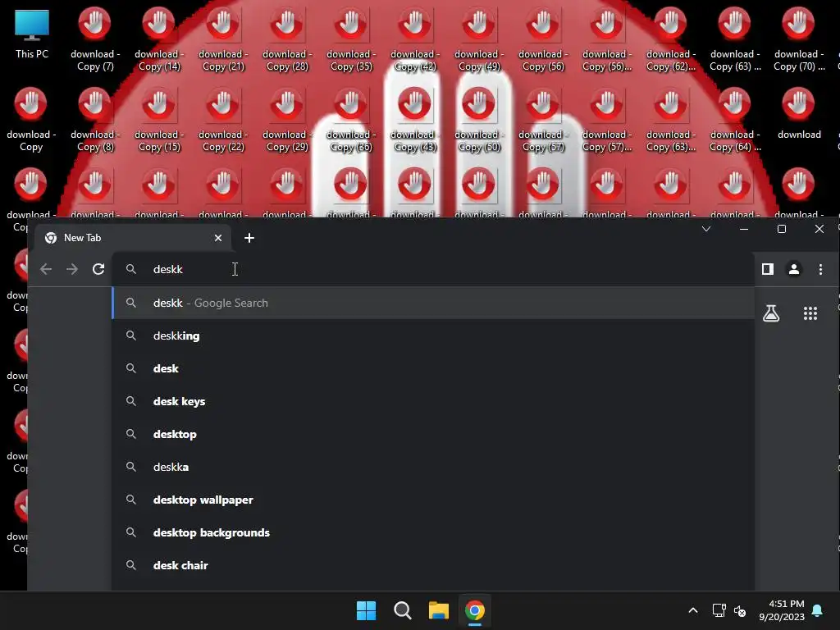
Task: Select the plain 'download' desktop icon
Action: coord(799,113)
